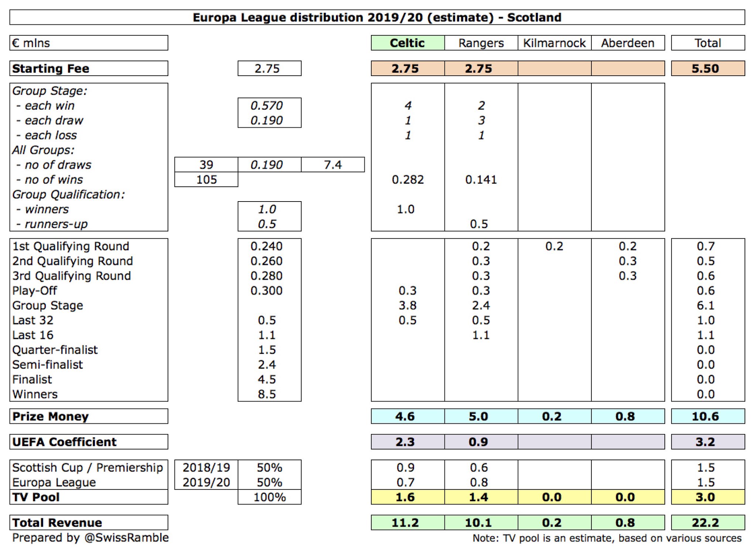The image size is (756, 547).
Task: Select the '- each loss' row label
Action: (x=47, y=135)
